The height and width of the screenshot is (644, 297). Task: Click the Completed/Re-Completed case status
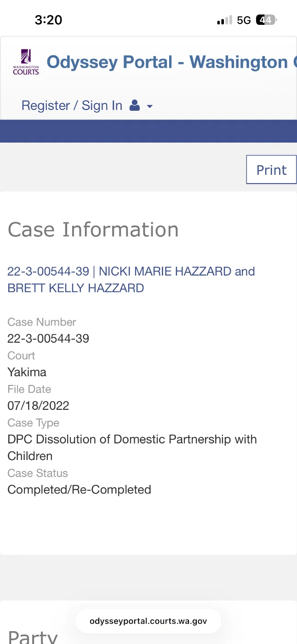(x=79, y=489)
